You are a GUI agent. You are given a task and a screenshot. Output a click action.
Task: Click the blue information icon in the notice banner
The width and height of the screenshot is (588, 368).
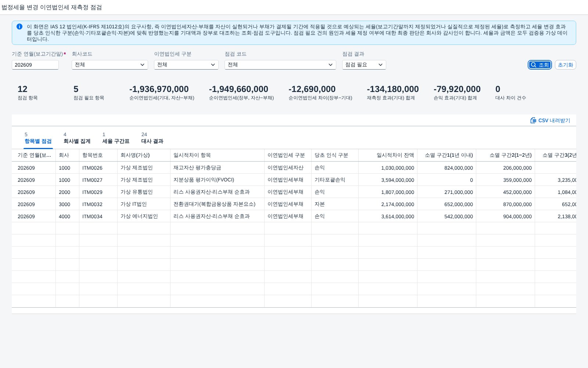coord(19,26)
